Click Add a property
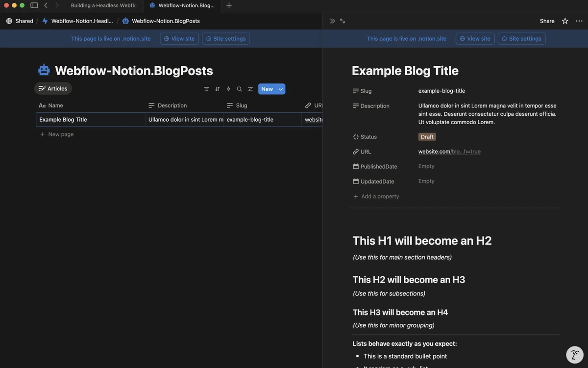Screen dimensions: 588x368 376,196
